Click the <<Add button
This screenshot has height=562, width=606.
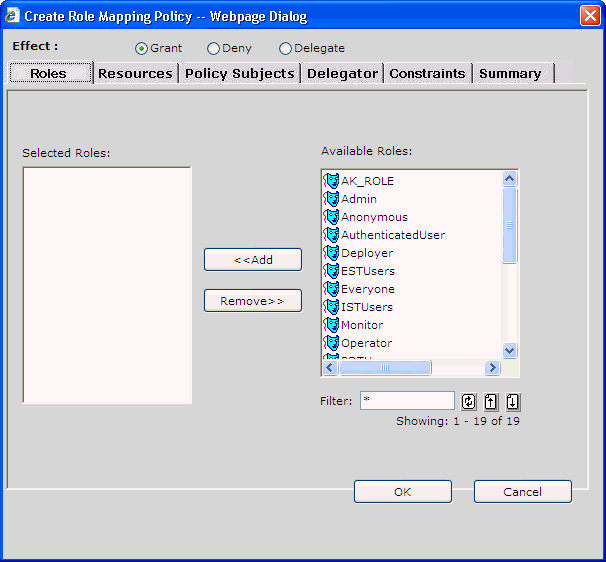tap(253, 260)
